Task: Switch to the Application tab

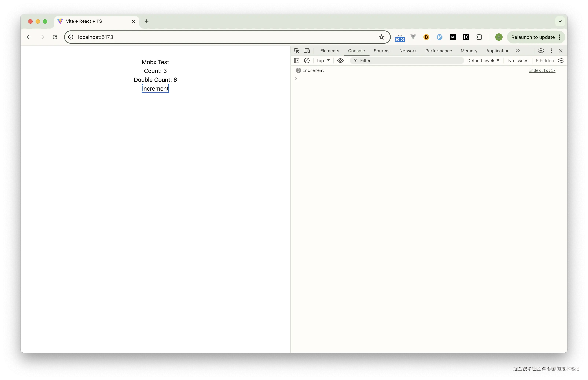Action: click(x=497, y=51)
